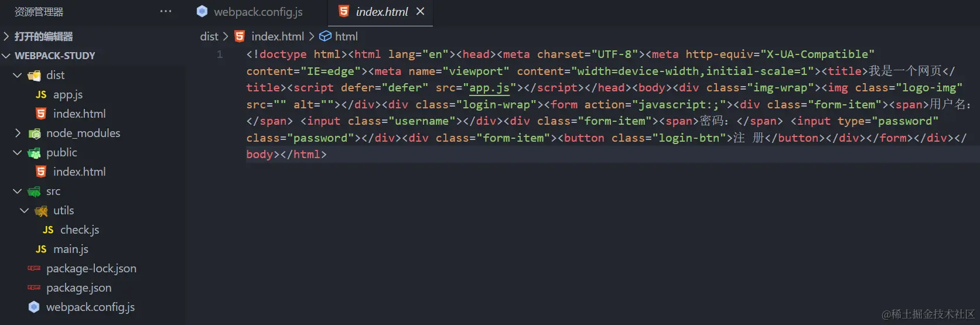This screenshot has height=325, width=980.
Task: Collapse the src folder chevron
Action: [x=18, y=191]
